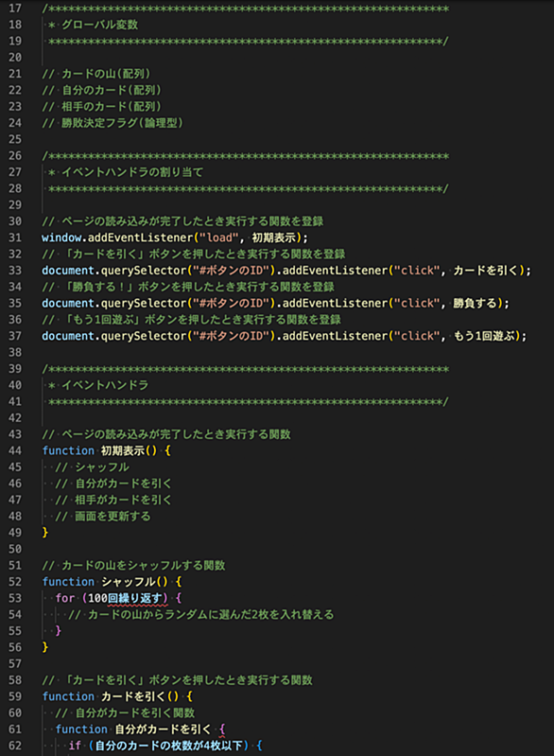Click the if condition 自分のカードの枚数が4枚以下
554x756 pixels.
tap(168, 746)
